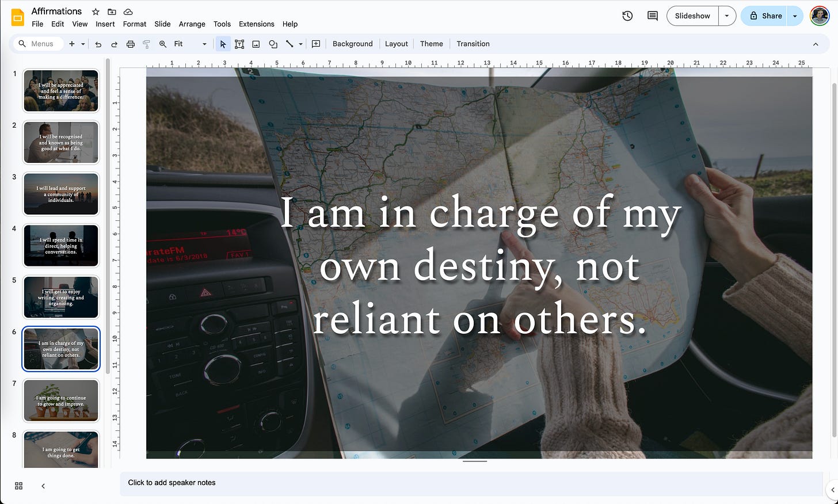This screenshot has height=504, width=838.
Task: Click the insert image icon
Action: point(256,44)
